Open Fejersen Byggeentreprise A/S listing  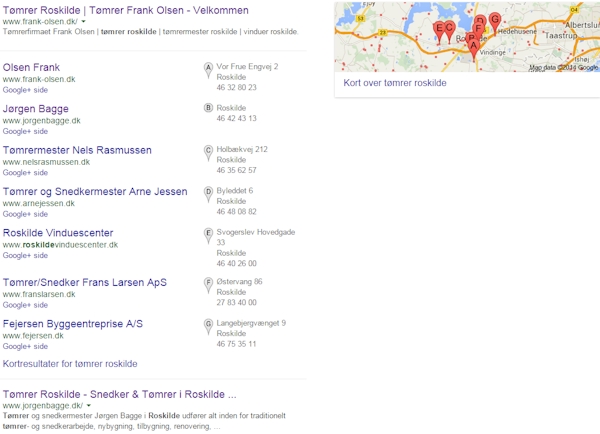[73, 324]
